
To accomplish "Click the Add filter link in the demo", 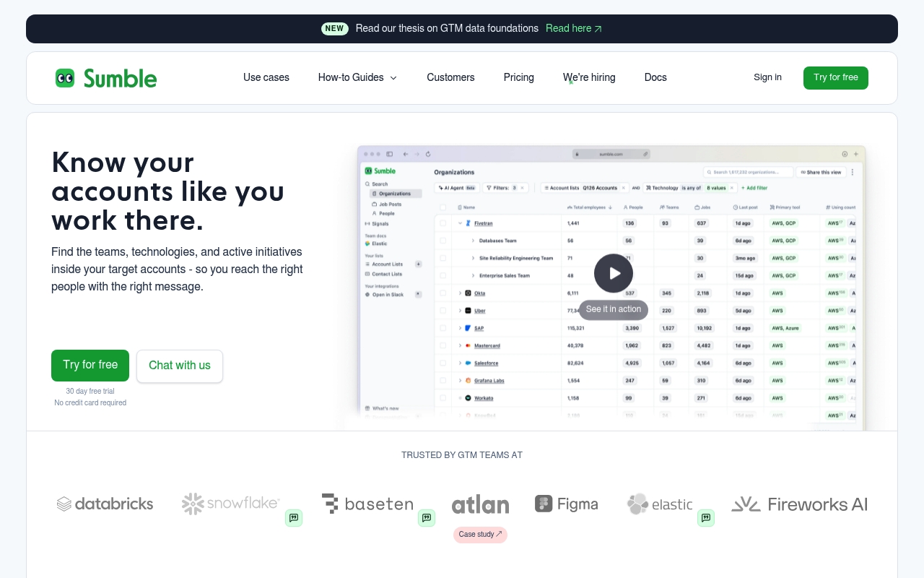I will click(x=754, y=188).
